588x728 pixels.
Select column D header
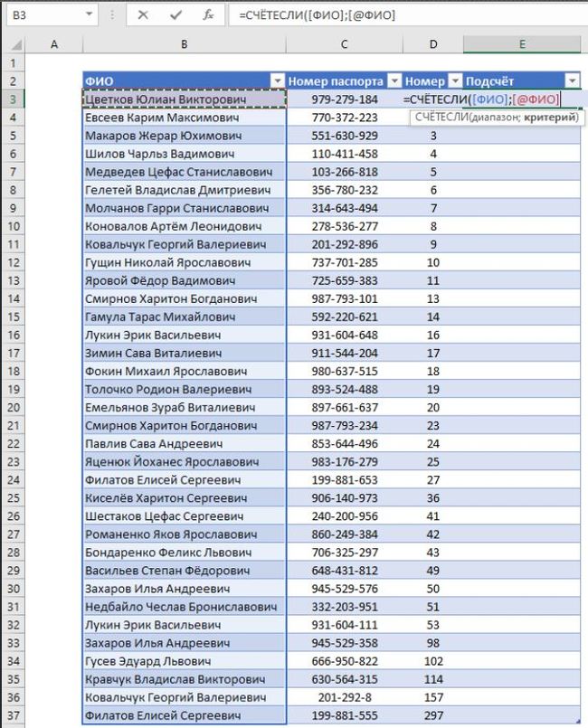[433, 44]
